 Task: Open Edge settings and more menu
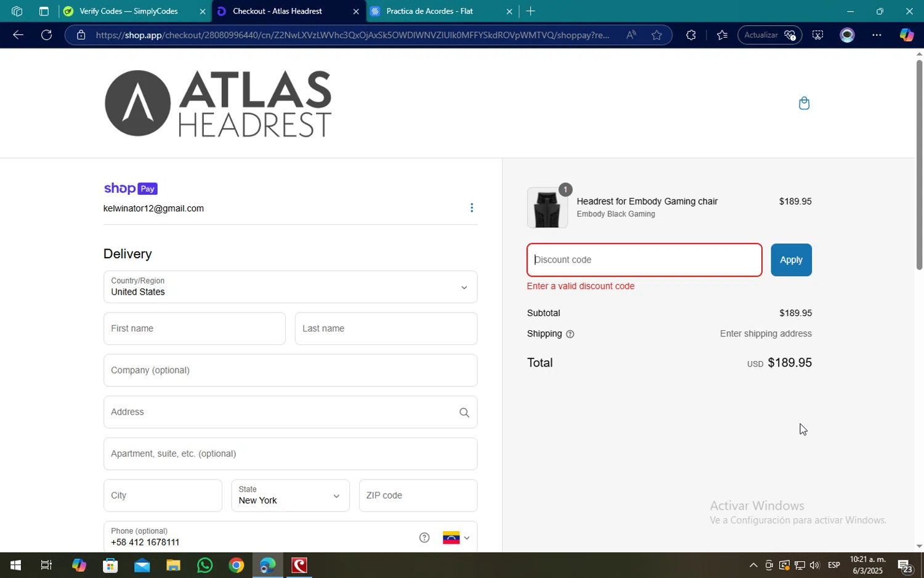click(877, 35)
